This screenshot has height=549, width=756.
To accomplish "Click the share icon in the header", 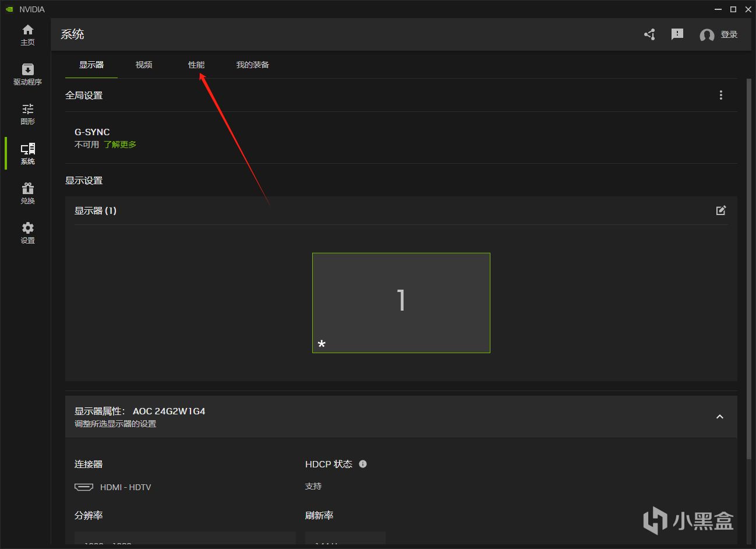I will pos(649,34).
